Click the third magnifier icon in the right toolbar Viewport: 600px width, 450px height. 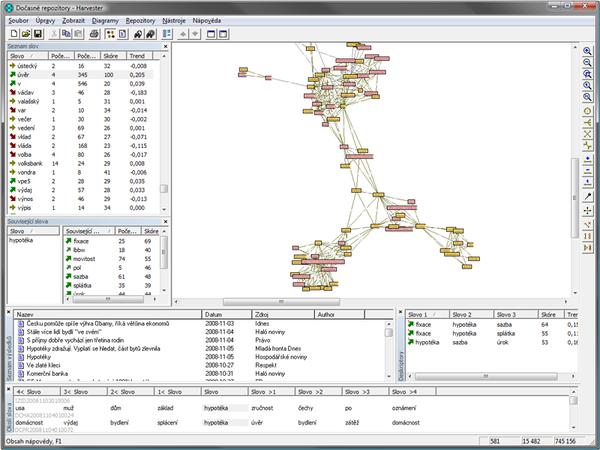(x=587, y=74)
